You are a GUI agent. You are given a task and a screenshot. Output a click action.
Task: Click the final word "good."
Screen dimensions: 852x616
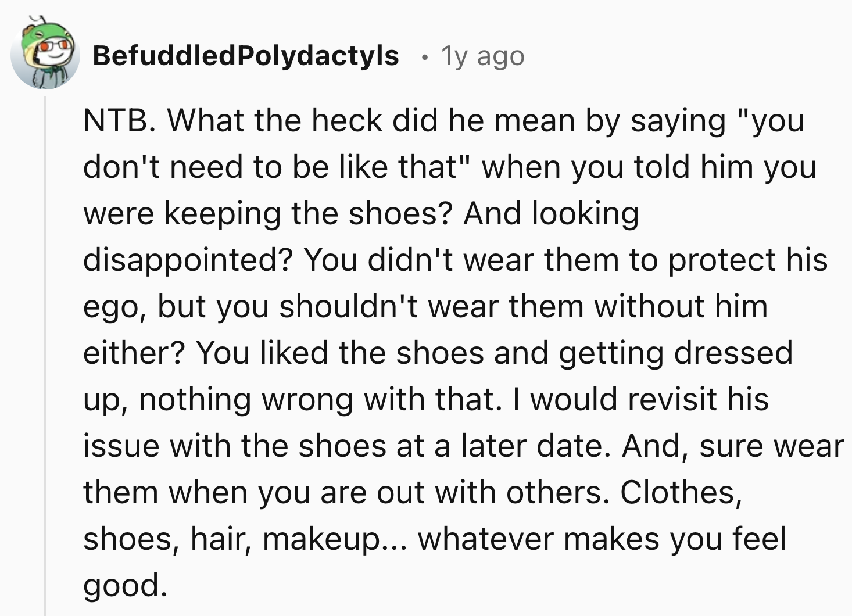(126, 586)
